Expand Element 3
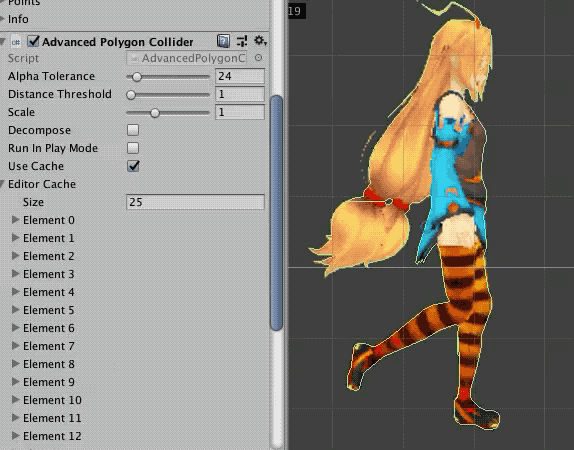 (15, 274)
